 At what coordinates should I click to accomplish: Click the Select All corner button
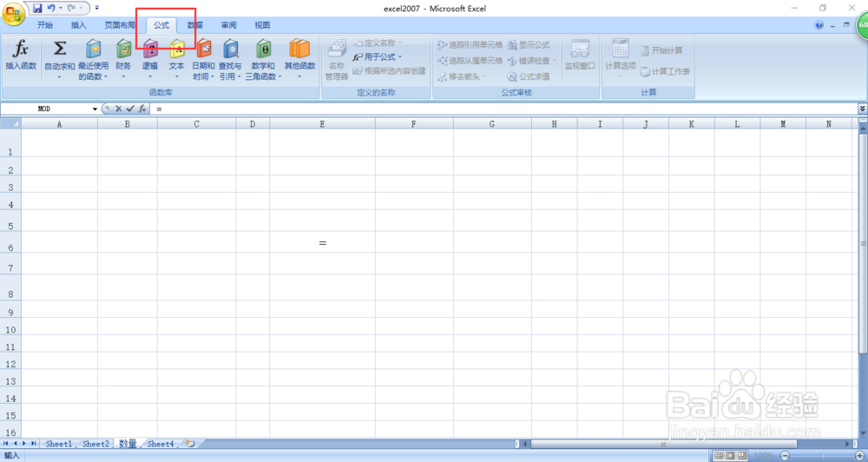click(10, 123)
